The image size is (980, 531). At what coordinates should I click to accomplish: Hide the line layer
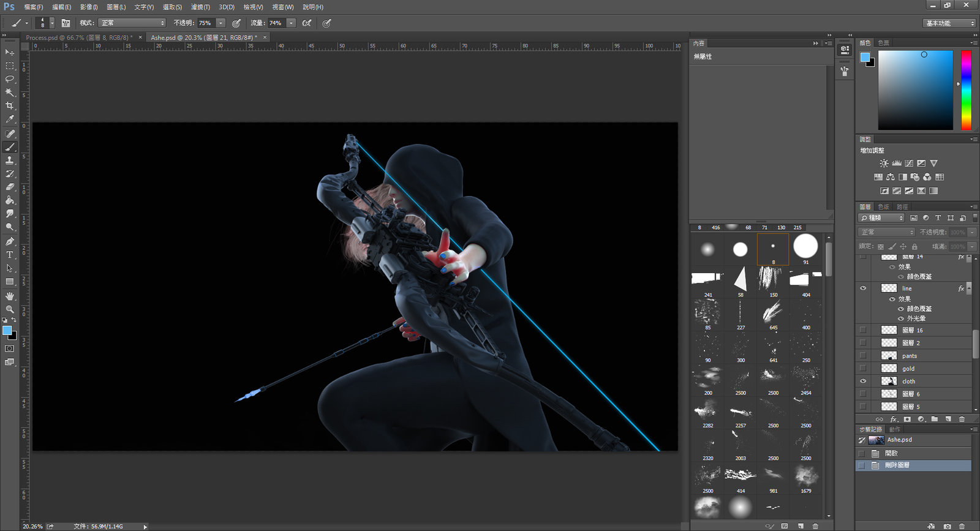tap(863, 288)
